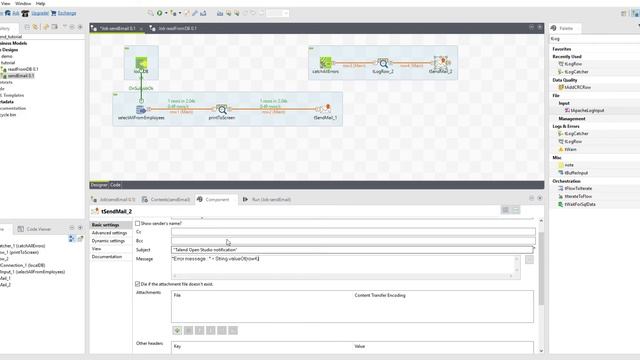The image size is (640, 360).
Task: Toggle Die if the attachment file doesn't exist
Action: point(138,284)
